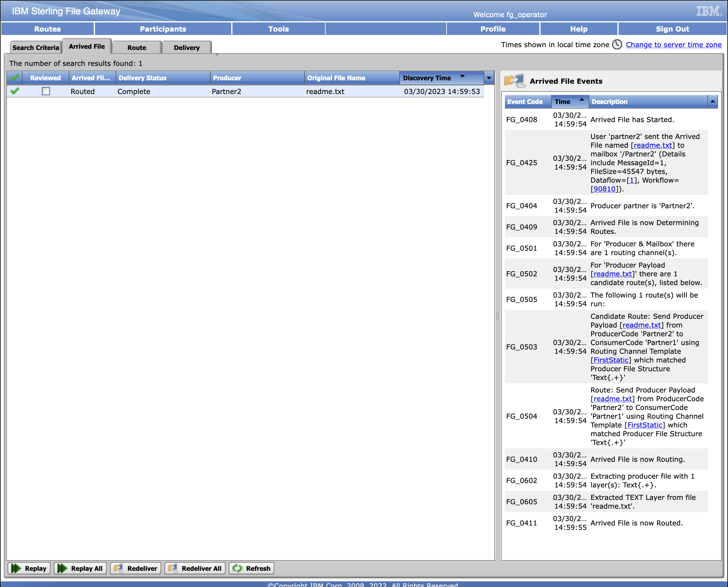The width and height of the screenshot is (728, 587).
Task: Click the Arrived File Events folder icon
Action: pos(515,81)
